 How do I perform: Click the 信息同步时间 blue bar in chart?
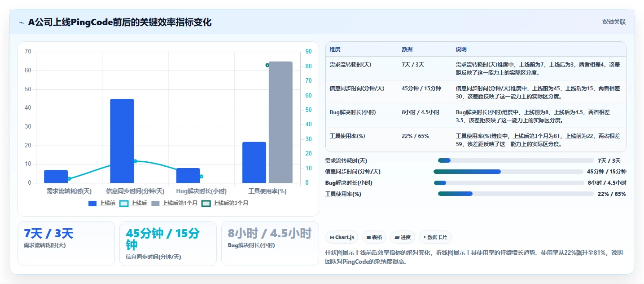click(122, 141)
